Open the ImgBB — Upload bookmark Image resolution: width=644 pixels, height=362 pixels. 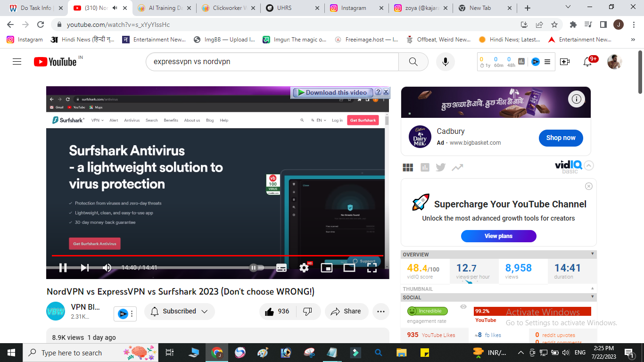tap(224, 40)
